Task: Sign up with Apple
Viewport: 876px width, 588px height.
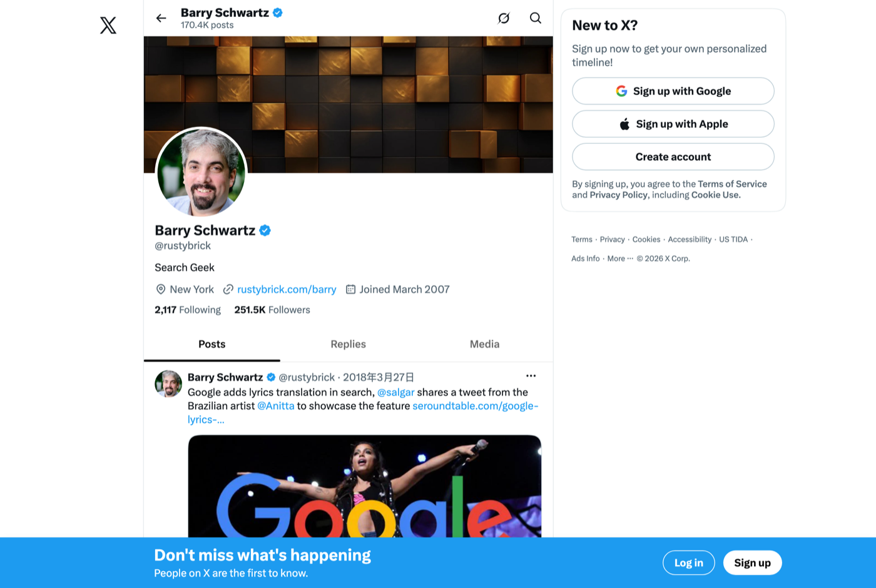Action: 673,124
